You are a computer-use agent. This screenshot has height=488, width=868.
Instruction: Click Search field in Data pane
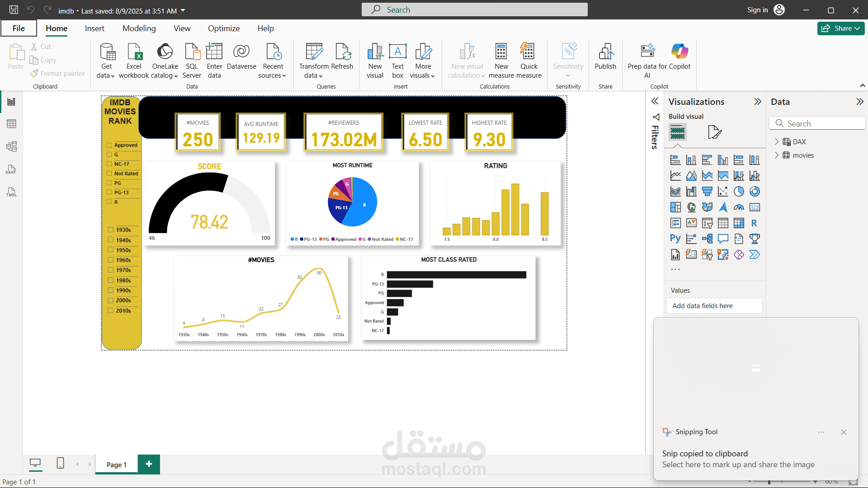click(x=817, y=123)
